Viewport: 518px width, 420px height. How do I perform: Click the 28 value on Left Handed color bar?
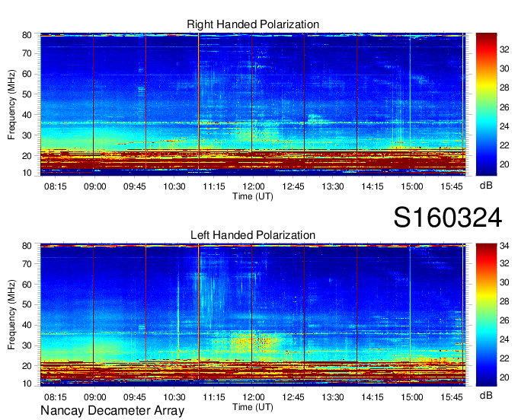tap(504, 302)
